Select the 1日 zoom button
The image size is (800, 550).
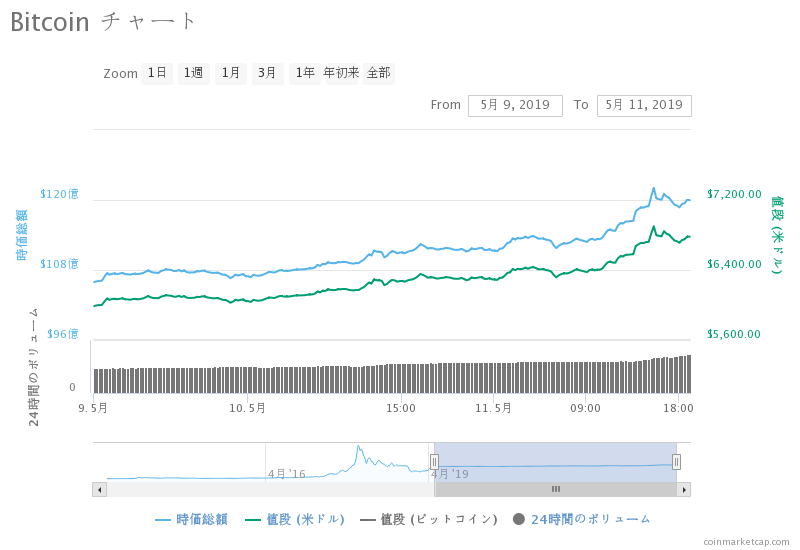(157, 73)
